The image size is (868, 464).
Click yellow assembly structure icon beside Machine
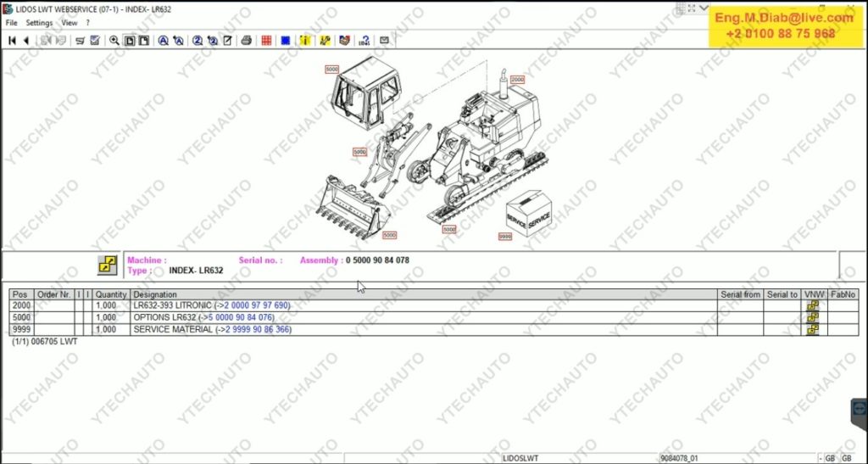[108, 266]
